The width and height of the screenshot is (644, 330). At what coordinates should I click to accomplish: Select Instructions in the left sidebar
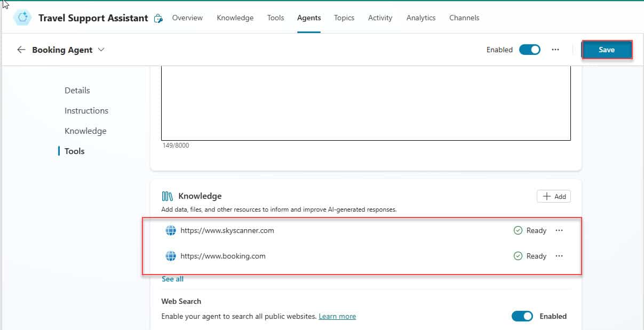coord(86,111)
